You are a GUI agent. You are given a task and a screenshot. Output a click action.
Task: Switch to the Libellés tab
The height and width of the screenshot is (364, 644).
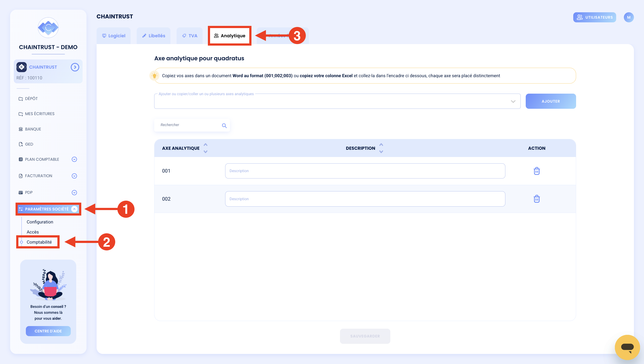(154, 36)
